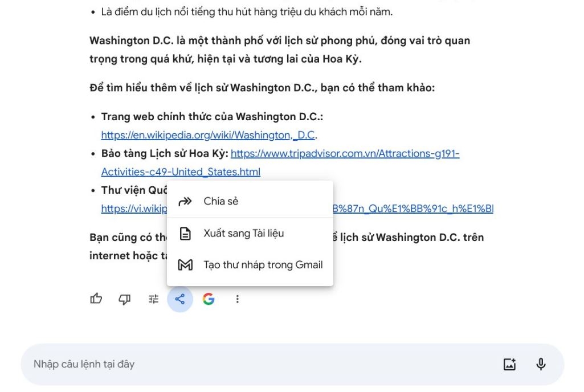The image size is (584, 392).
Task: Close the share and export menu button
Action: pos(180,299)
